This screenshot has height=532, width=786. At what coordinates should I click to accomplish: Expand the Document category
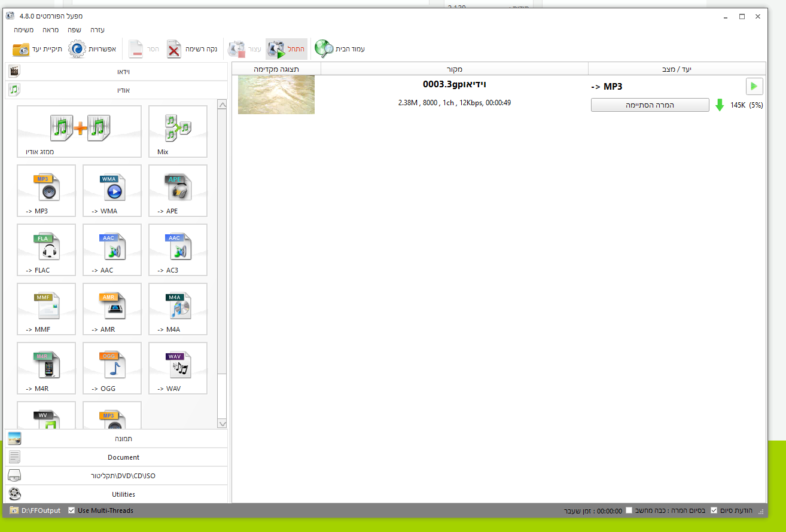pyautogui.click(x=117, y=457)
